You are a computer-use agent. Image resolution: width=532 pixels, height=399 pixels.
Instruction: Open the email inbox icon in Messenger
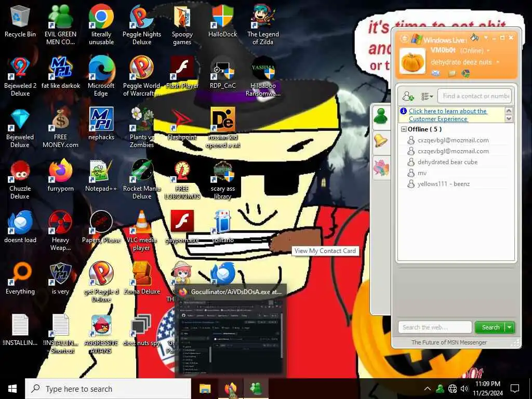tap(436, 73)
